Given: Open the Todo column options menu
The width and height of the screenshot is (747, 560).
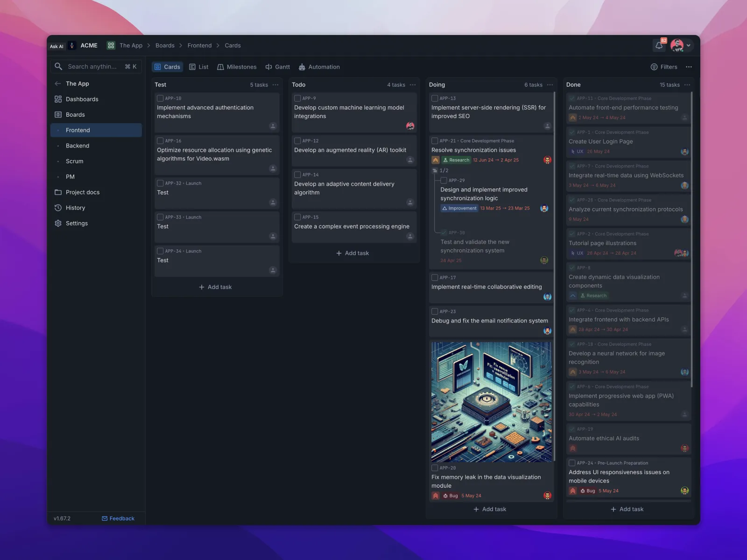Looking at the screenshot, I should 413,85.
